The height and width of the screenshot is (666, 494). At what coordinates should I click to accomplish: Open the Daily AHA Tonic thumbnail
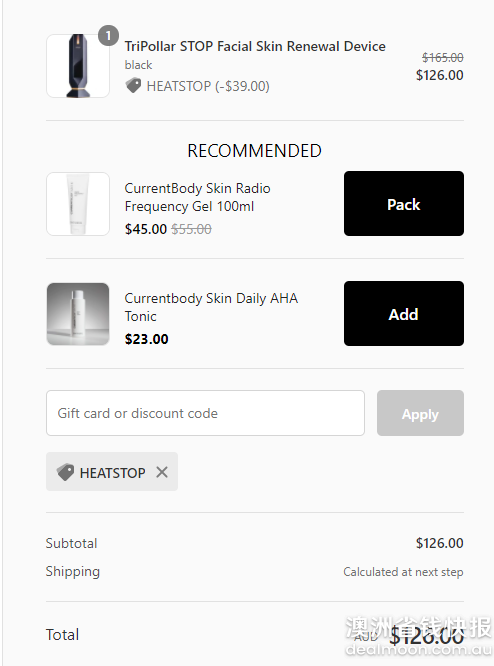coord(78,314)
